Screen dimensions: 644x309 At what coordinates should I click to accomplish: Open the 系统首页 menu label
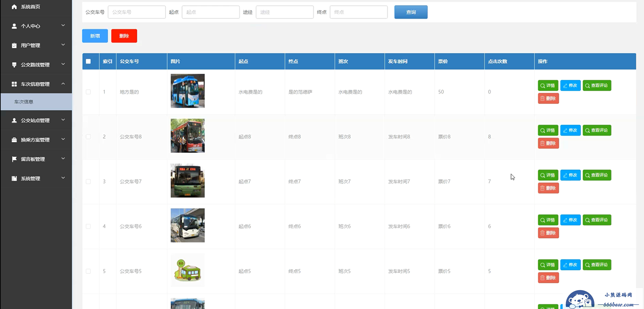pyautogui.click(x=30, y=7)
